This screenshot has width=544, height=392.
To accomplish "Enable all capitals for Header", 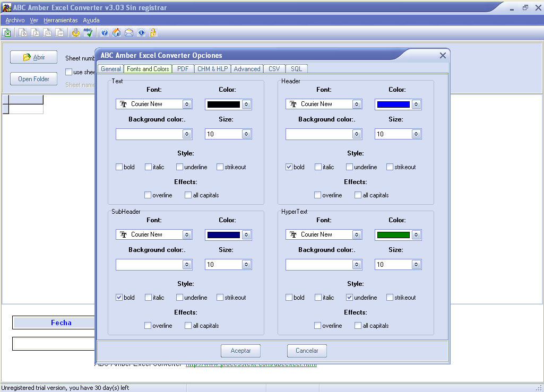I will [x=358, y=195].
